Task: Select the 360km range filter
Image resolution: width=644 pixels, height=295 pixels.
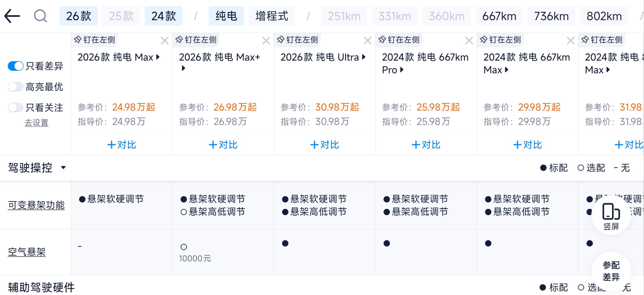Action: (x=447, y=16)
